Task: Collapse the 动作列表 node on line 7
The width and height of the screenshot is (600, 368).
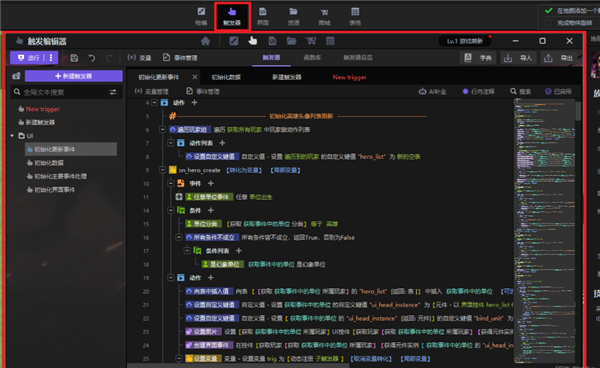Action: 171,143
